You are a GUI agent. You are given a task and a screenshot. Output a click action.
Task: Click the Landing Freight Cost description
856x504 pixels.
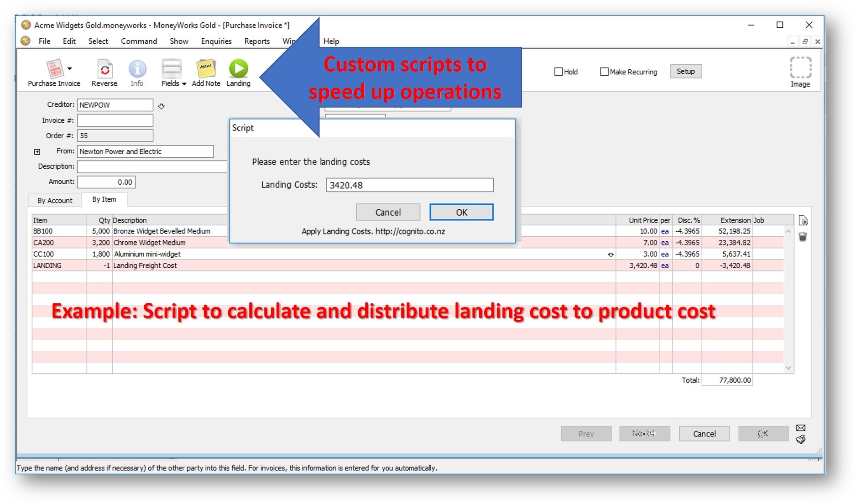[145, 265]
